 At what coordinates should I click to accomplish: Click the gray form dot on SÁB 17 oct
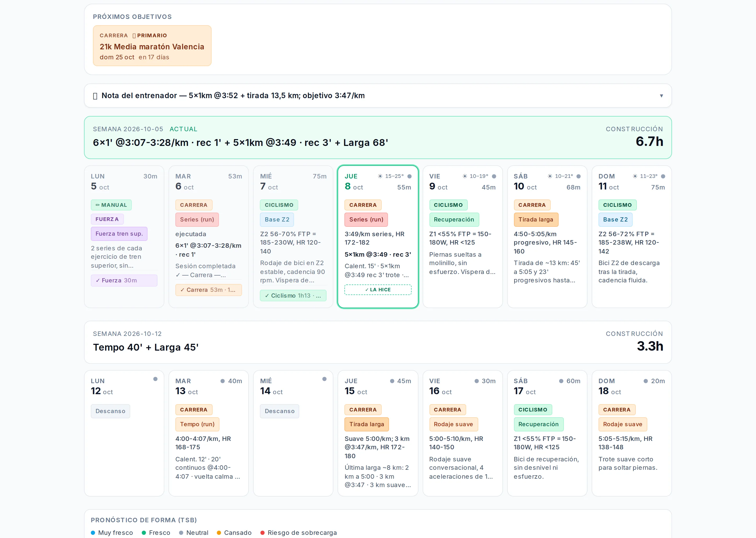[561, 381]
